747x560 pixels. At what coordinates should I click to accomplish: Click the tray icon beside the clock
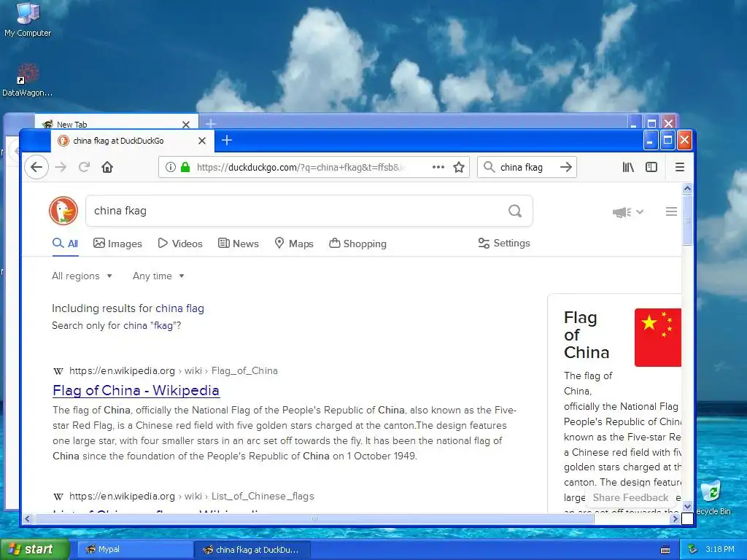coord(693,549)
